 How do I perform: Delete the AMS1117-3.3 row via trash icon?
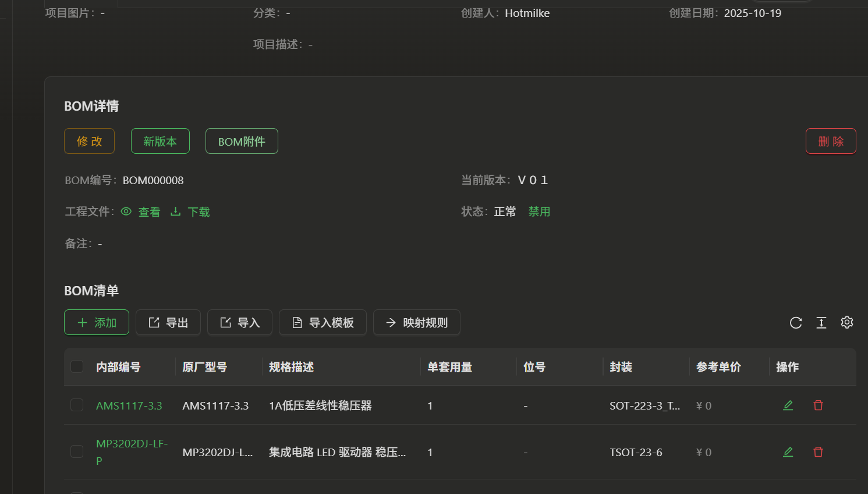coord(818,405)
